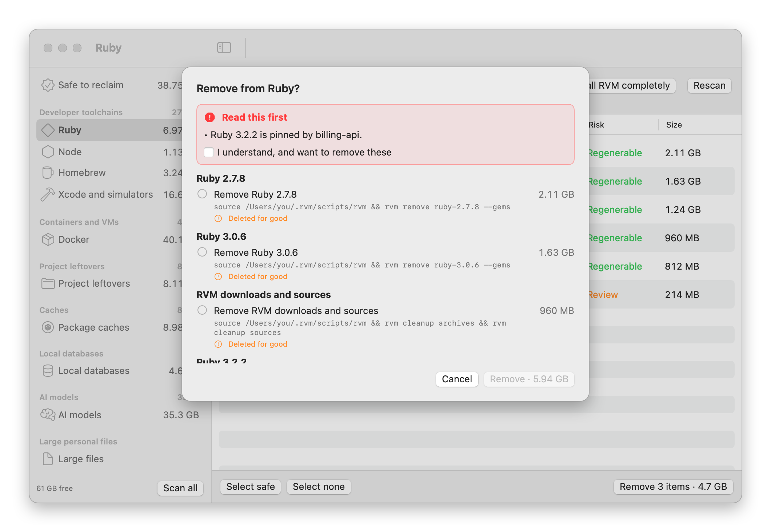Click the Scan all button

[x=180, y=488]
